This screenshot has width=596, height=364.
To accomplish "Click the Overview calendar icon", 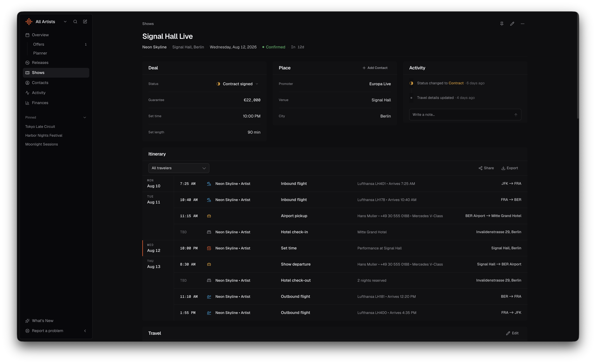I will click(27, 35).
